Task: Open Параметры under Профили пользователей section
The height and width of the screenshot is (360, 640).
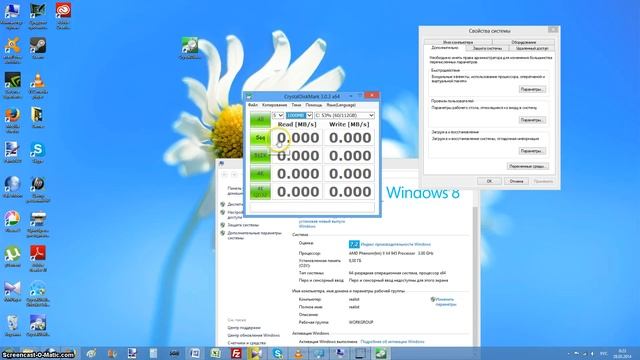Action: [x=532, y=120]
